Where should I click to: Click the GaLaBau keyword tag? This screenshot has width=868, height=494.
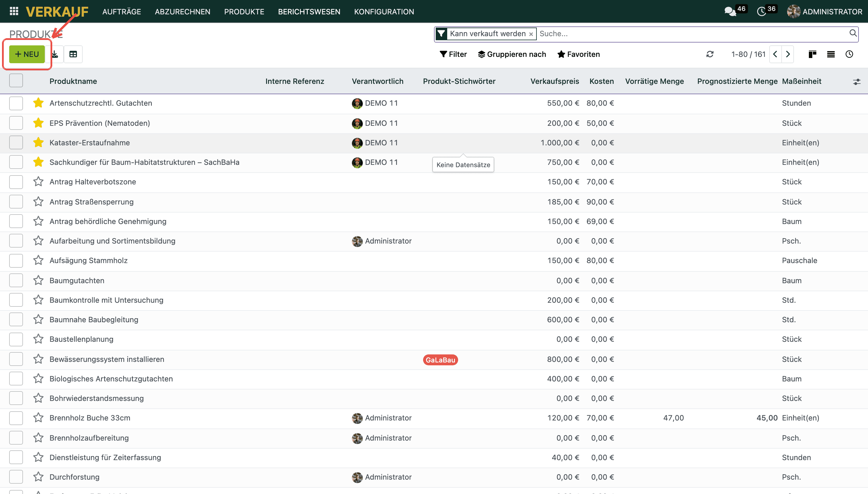(440, 360)
